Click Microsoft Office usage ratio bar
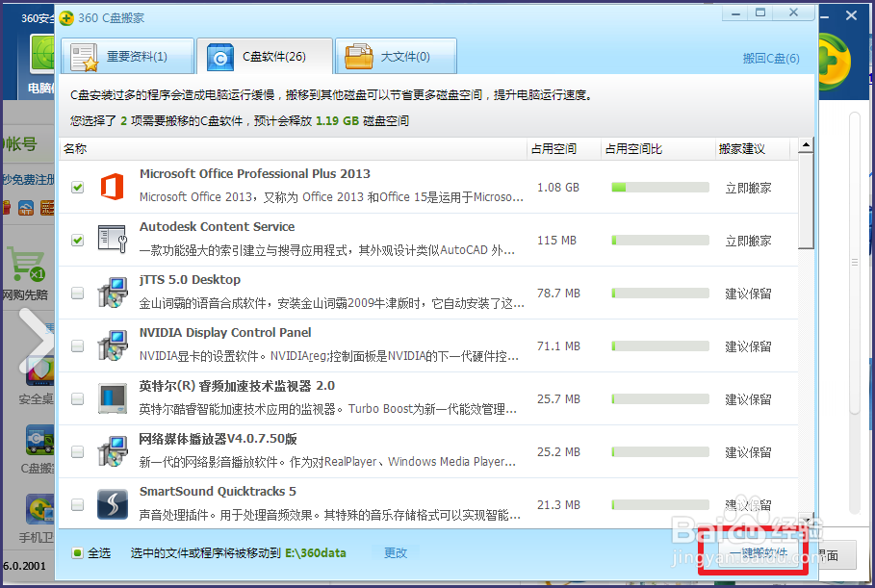Viewport: 875px width, 588px height. click(x=660, y=188)
